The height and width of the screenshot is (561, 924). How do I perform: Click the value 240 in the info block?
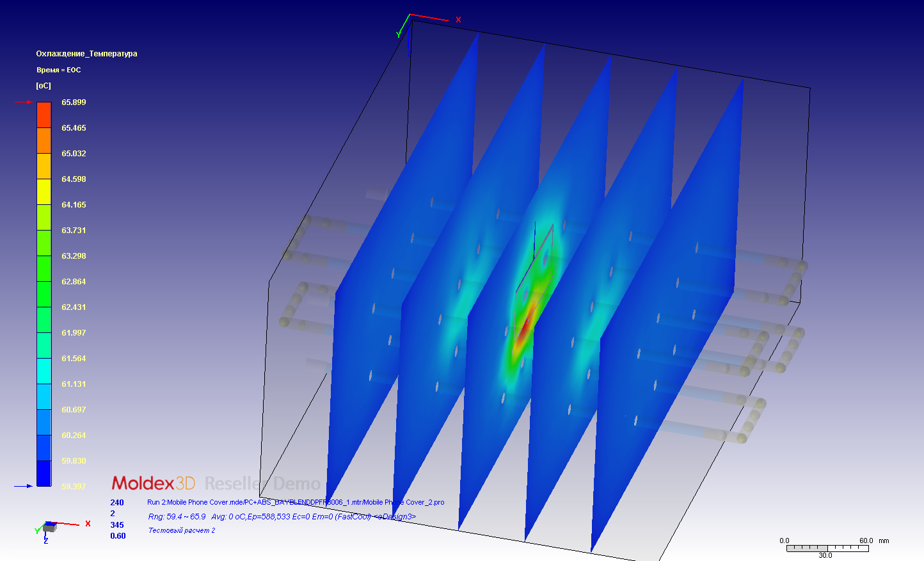[x=117, y=503]
